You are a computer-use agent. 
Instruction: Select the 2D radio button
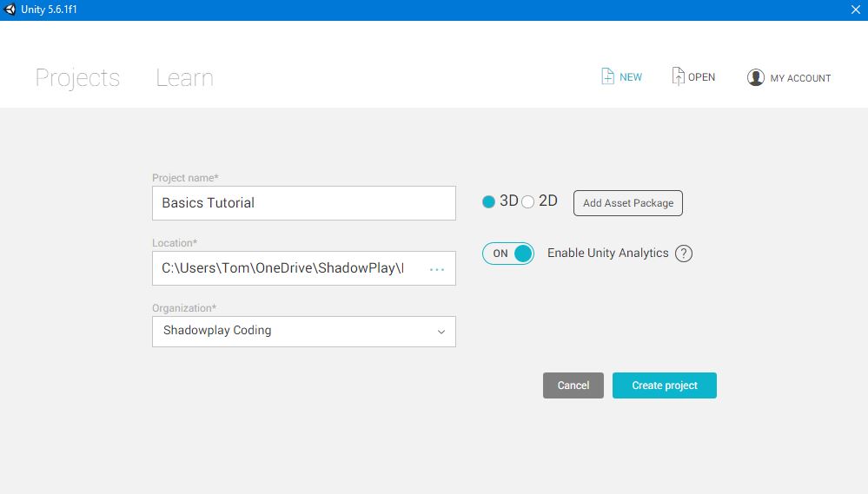pos(527,201)
